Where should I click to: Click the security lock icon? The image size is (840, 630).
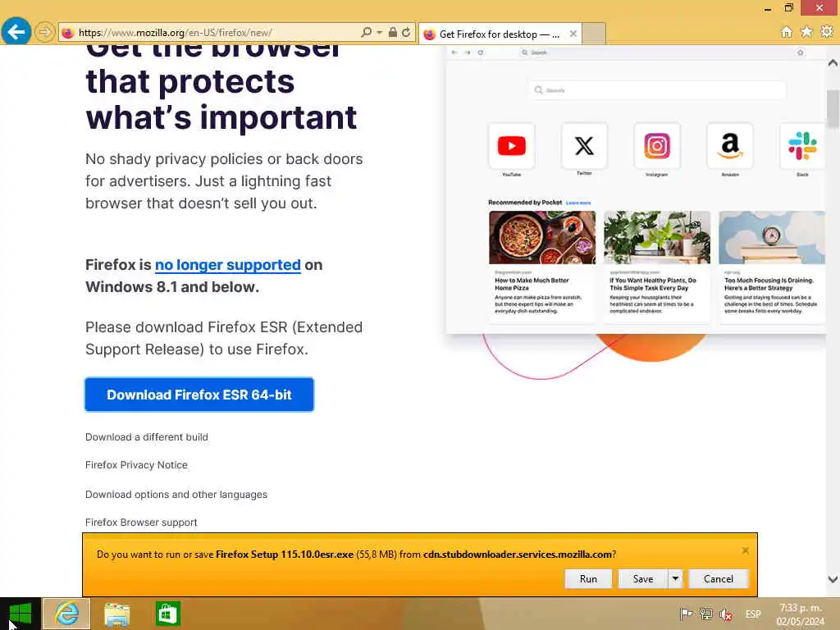[393, 32]
